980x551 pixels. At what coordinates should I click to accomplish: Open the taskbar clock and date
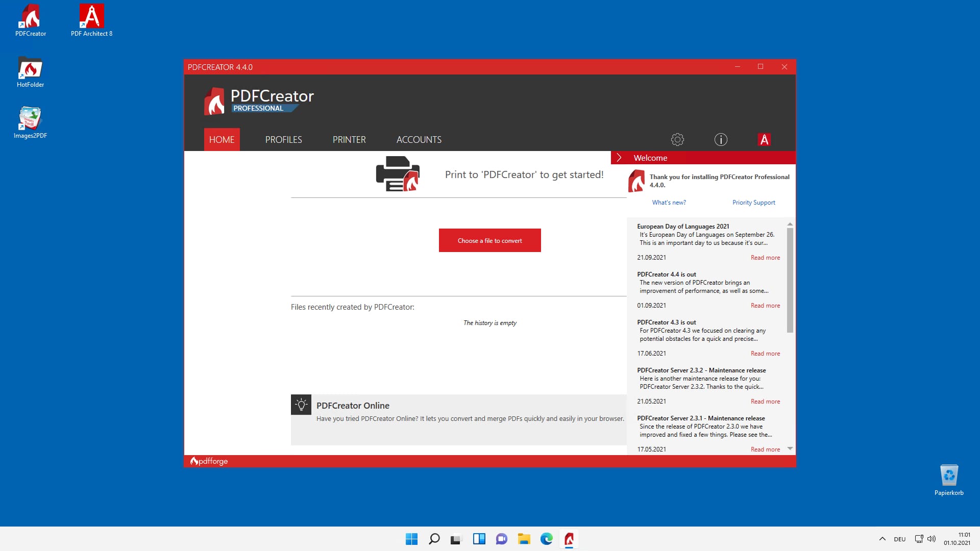tap(957, 539)
